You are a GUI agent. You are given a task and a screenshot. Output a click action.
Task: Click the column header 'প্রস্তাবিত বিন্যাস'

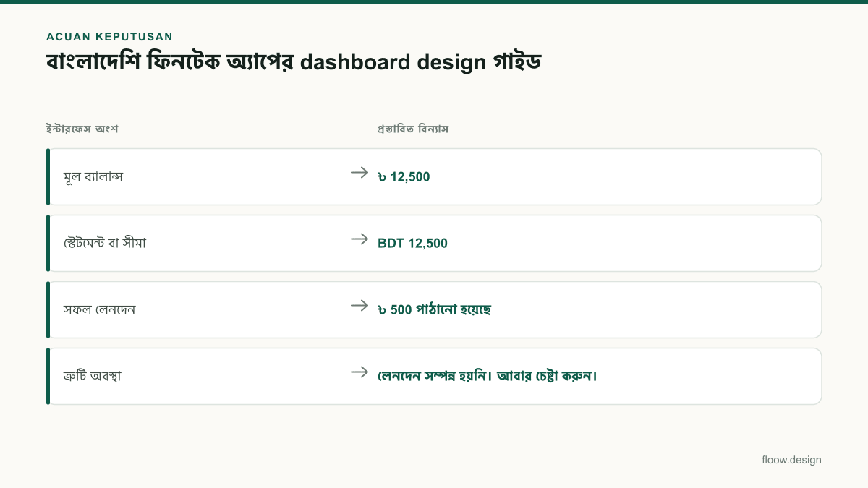[413, 129]
